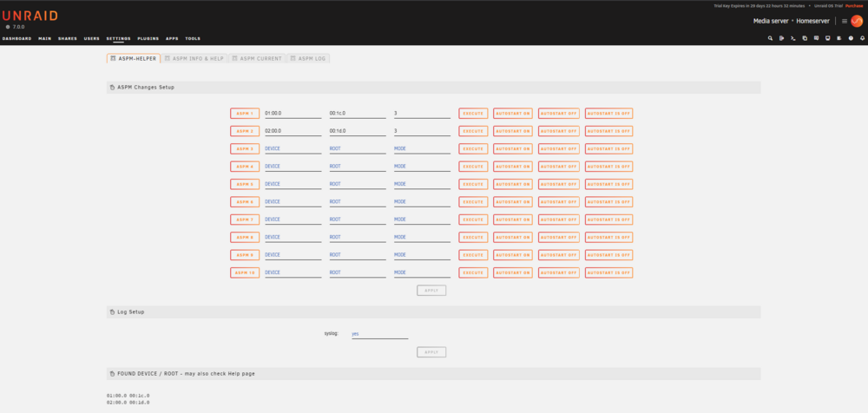This screenshot has width=868, height=413.
Task: Open the system log icon
Action: (x=839, y=38)
